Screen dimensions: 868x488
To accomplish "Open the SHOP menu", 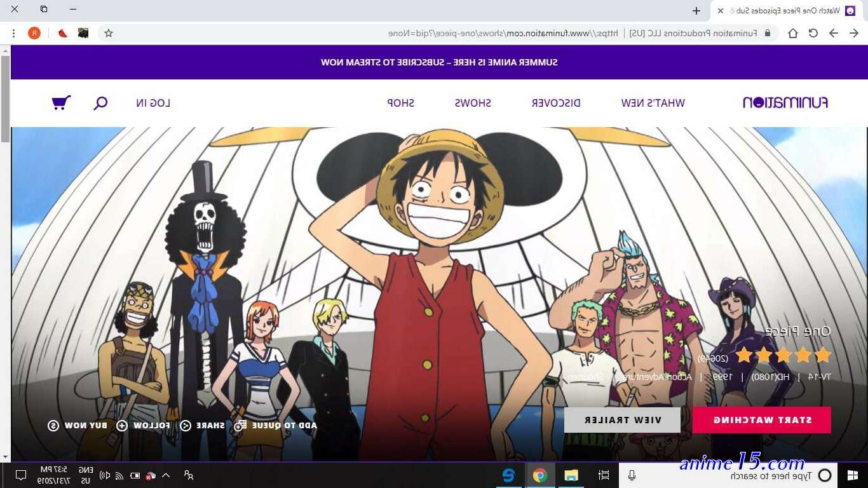I will click(400, 103).
